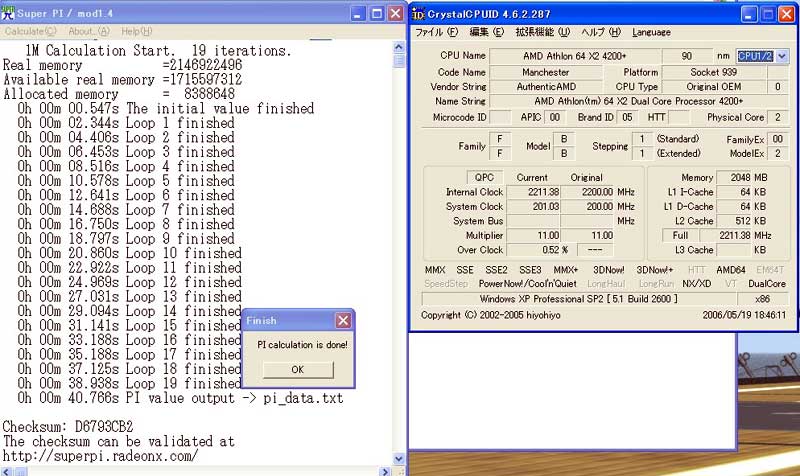Click the 90 nm process field

[687, 56]
